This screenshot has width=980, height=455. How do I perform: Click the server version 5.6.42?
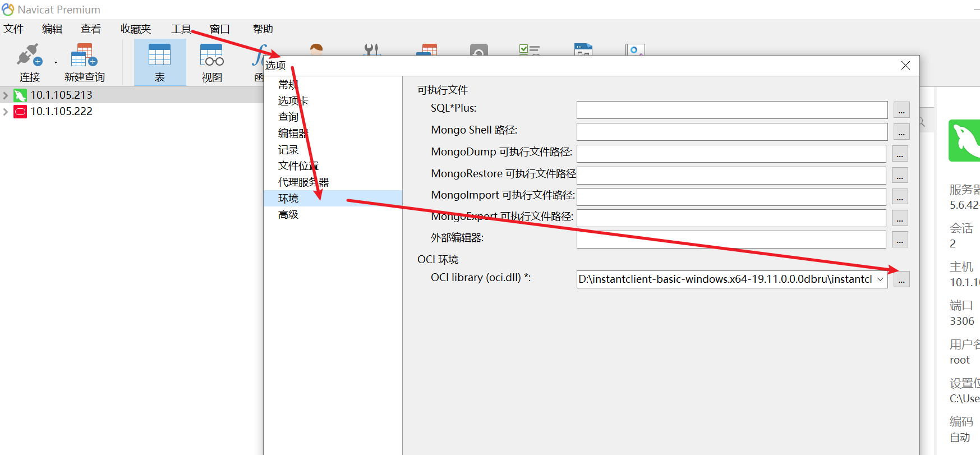964,205
